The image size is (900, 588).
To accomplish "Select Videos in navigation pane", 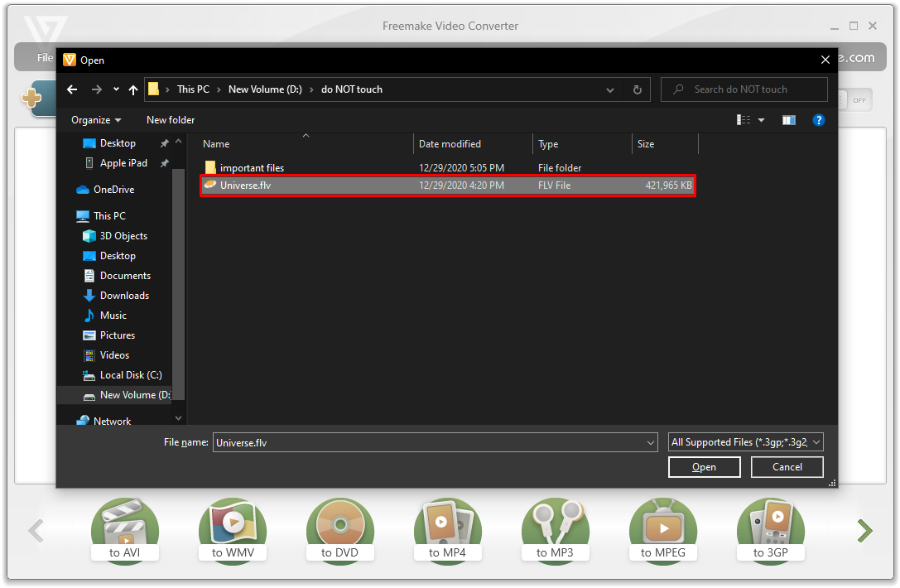I will [114, 354].
